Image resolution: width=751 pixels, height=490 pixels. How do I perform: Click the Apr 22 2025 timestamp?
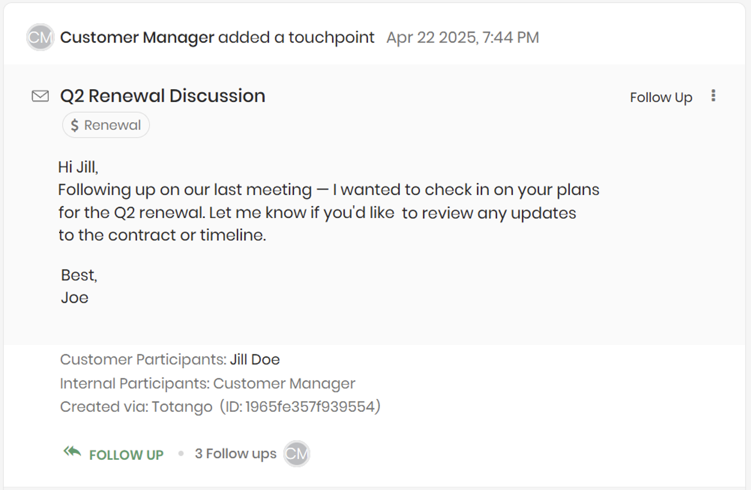tap(462, 37)
